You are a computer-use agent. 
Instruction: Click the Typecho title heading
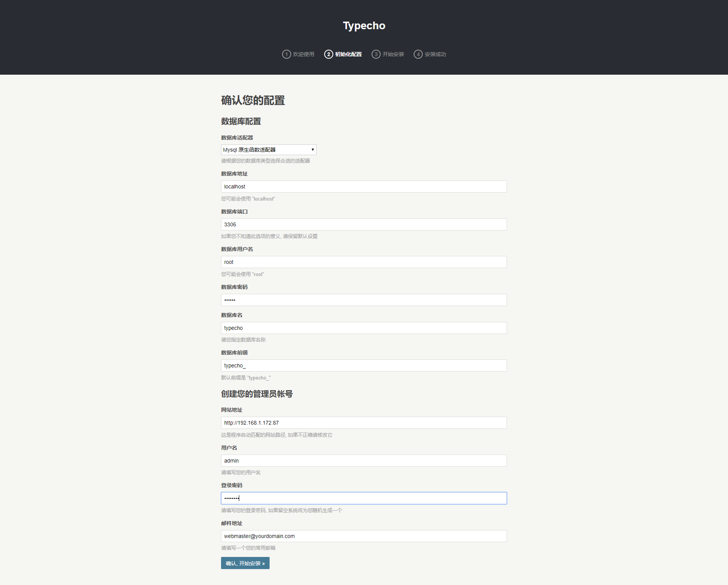pos(364,26)
